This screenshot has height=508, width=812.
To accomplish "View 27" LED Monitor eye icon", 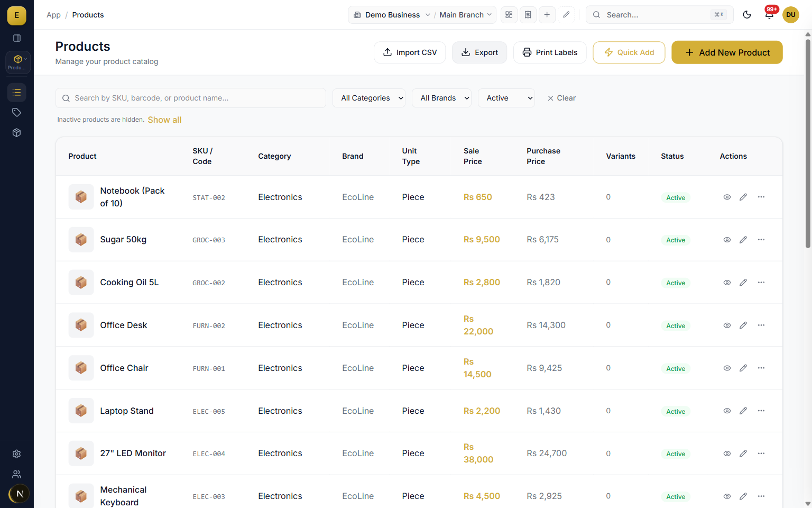I will pos(727,453).
